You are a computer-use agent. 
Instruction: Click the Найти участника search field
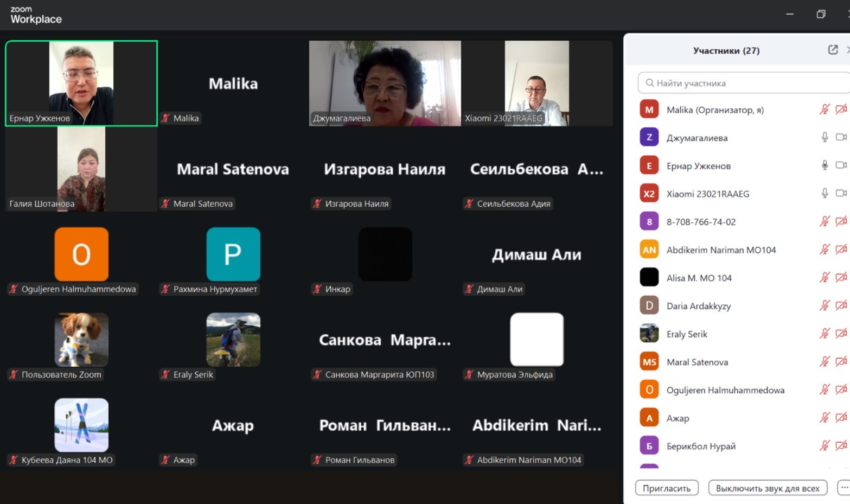tap(743, 83)
